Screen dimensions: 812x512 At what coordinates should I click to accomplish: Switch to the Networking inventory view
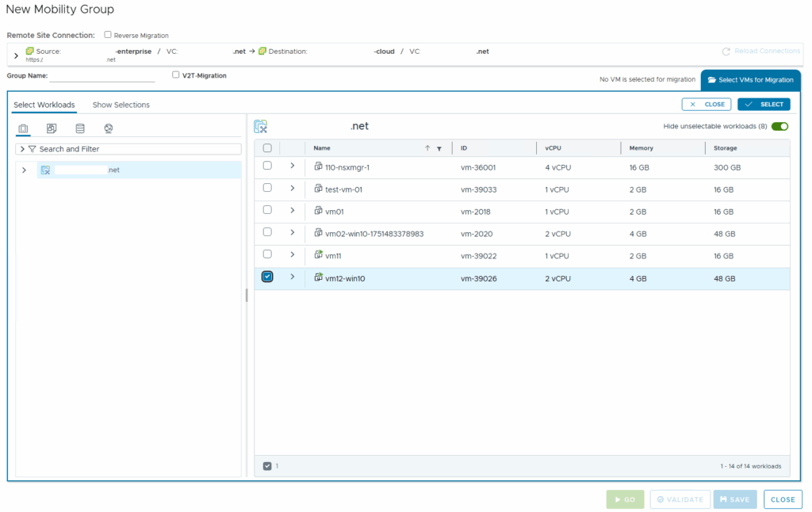[x=109, y=128]
